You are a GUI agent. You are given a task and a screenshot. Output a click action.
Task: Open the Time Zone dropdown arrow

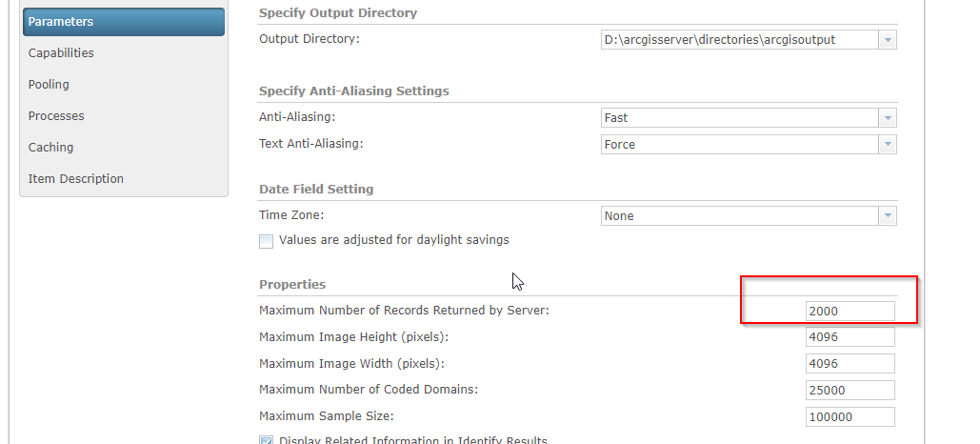(x=888, y=216)
